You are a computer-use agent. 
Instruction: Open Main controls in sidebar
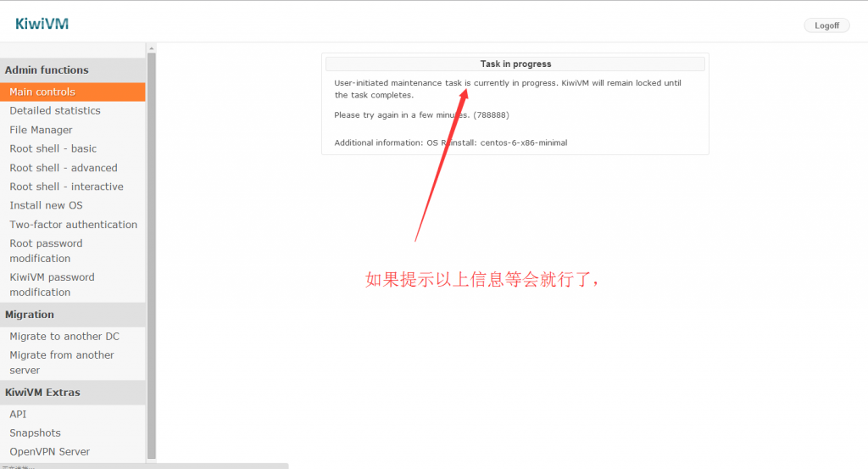[73, 92]
